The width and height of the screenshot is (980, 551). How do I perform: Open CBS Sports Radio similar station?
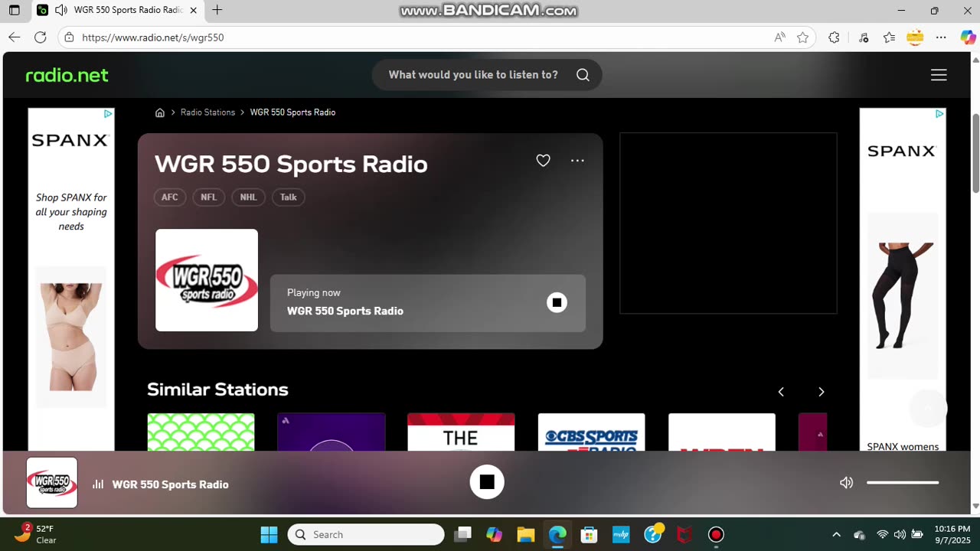591,432
